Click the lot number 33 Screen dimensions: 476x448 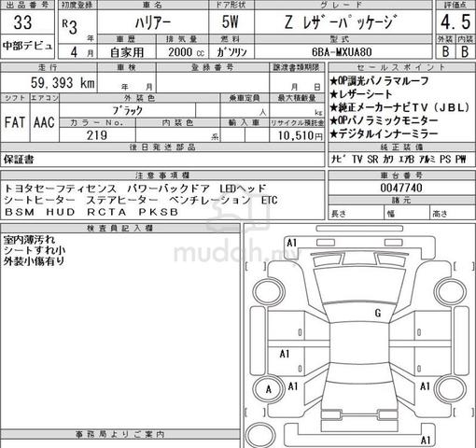pos(22,22)
